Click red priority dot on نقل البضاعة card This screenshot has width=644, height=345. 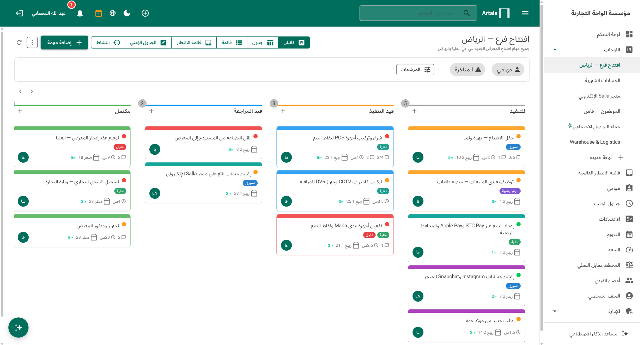(x=255, y=136)
